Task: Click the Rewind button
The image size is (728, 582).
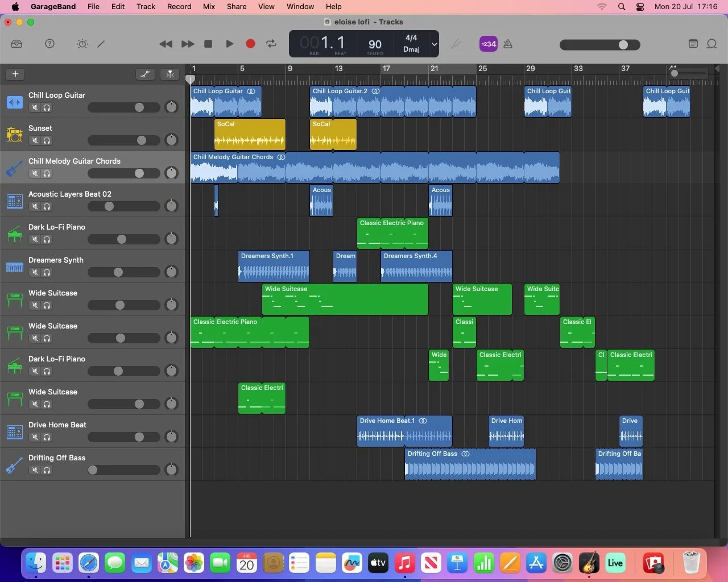Action: [166, 44]
